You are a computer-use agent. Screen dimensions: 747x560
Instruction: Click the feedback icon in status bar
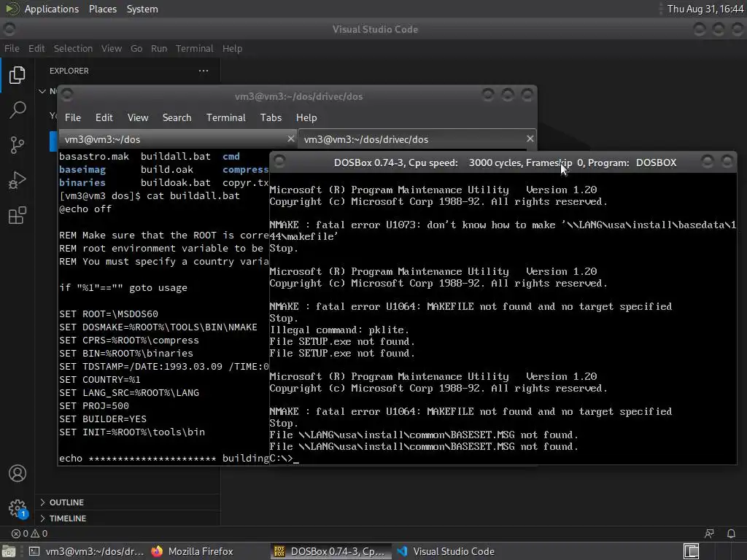tap(709, 533)
